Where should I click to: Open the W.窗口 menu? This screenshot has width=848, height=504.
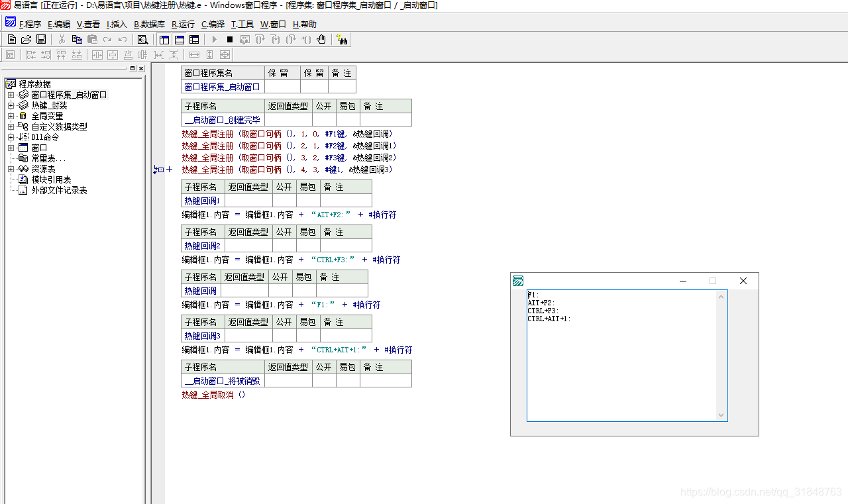click(273, 24)
